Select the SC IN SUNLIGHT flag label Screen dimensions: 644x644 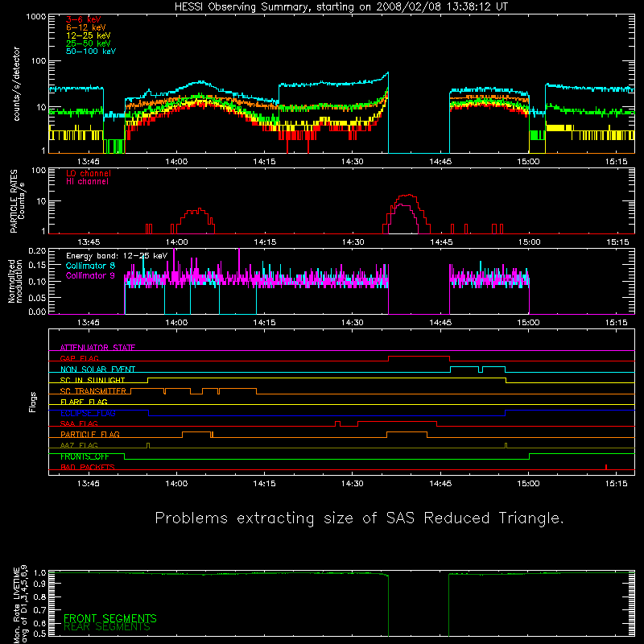[x=93, y=380]
